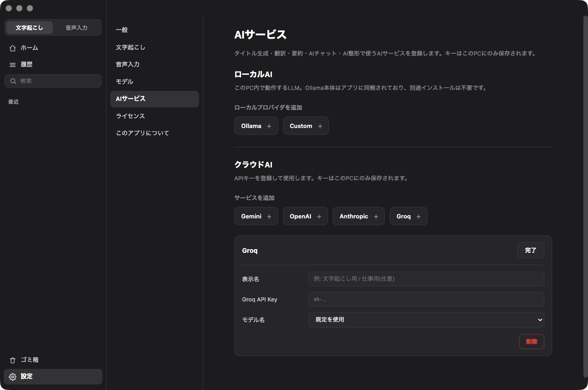Click the plus icon beside Custom

pyautogui.click(x=320, y=126)
